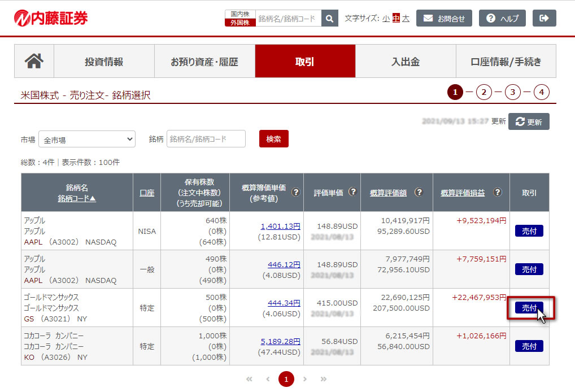Viewport: 575px width, 392px height.
Task: Click 売付 for ゴールドマンサックス row
Action: [529, 308]
